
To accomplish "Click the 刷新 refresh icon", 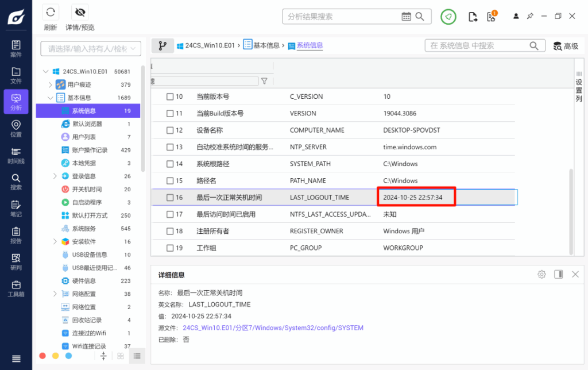I will click(51, 11).
